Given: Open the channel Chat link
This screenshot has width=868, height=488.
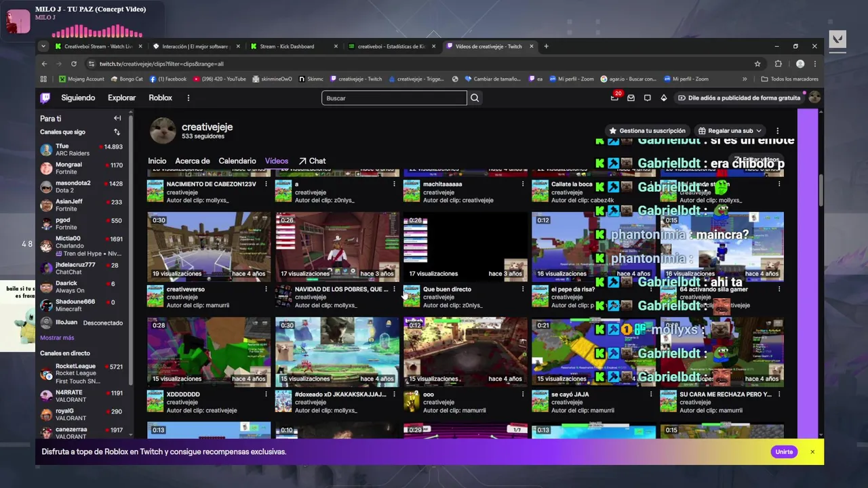Looking at the screenshot, I should pos(312,161).
